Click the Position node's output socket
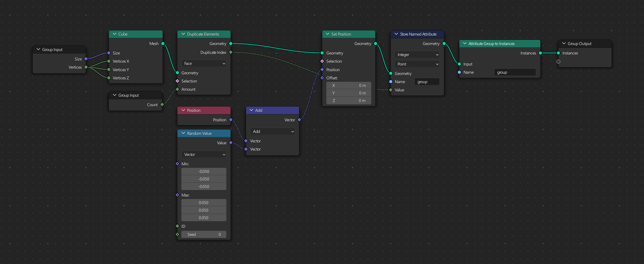The image size is (644, 264). point(231,120)
